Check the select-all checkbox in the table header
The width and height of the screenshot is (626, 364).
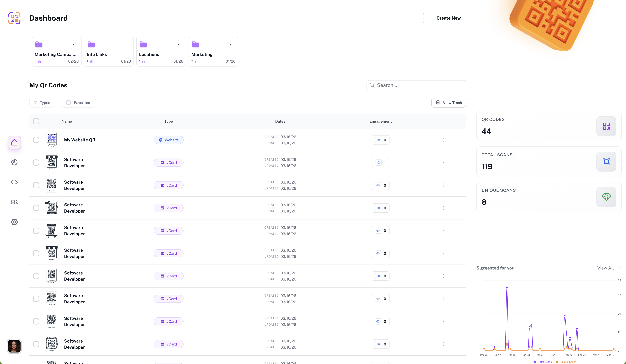pyautogui.click(x=36, y=121)
